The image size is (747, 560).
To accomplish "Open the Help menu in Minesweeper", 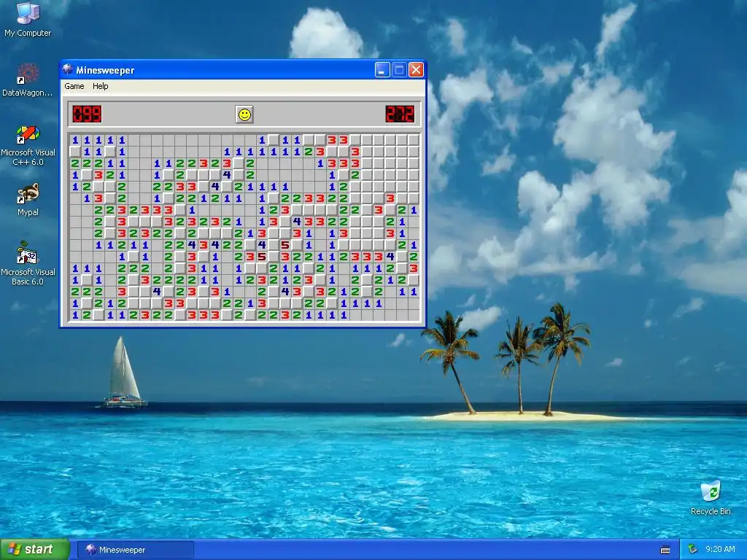I will coord(100,86).
